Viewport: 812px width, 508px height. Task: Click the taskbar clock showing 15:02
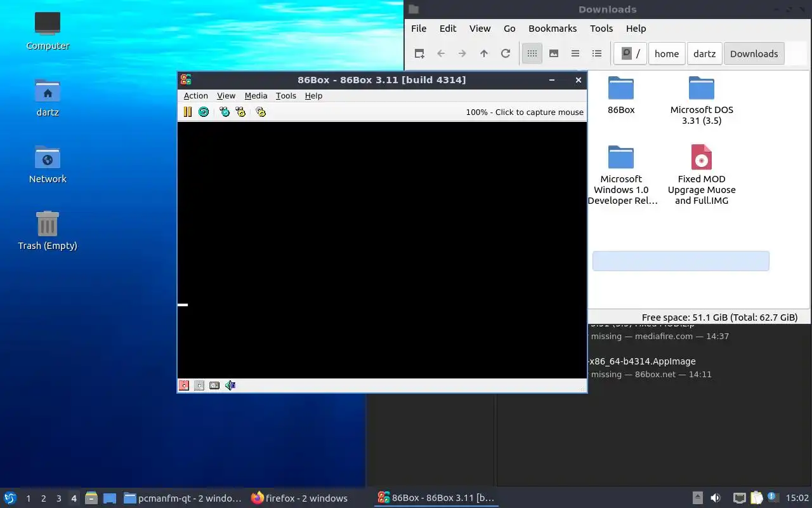click(x=797, y=498)
